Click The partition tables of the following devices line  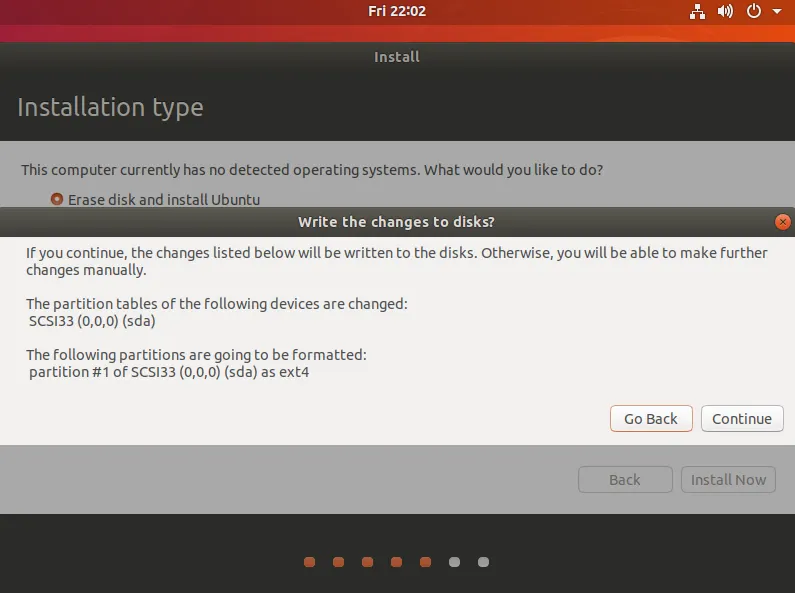tap(217, 304)
